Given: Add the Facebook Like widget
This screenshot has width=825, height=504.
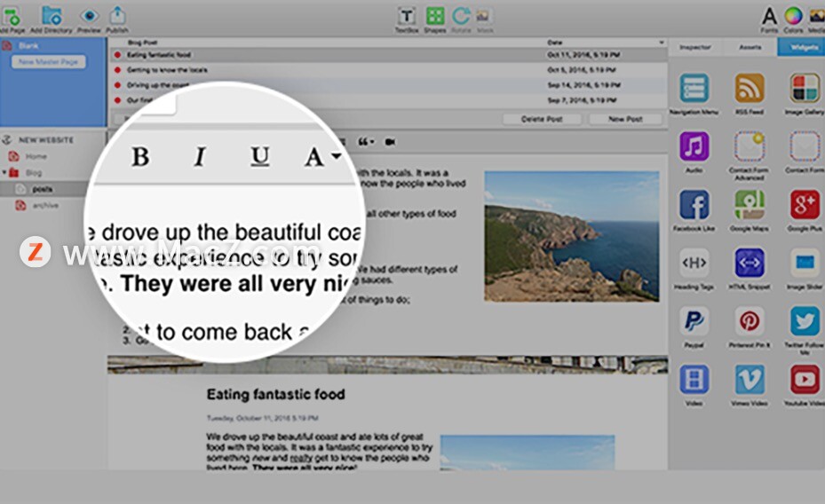Looking at the screenshot, I should pyautogui.click(x=694, y=204).
